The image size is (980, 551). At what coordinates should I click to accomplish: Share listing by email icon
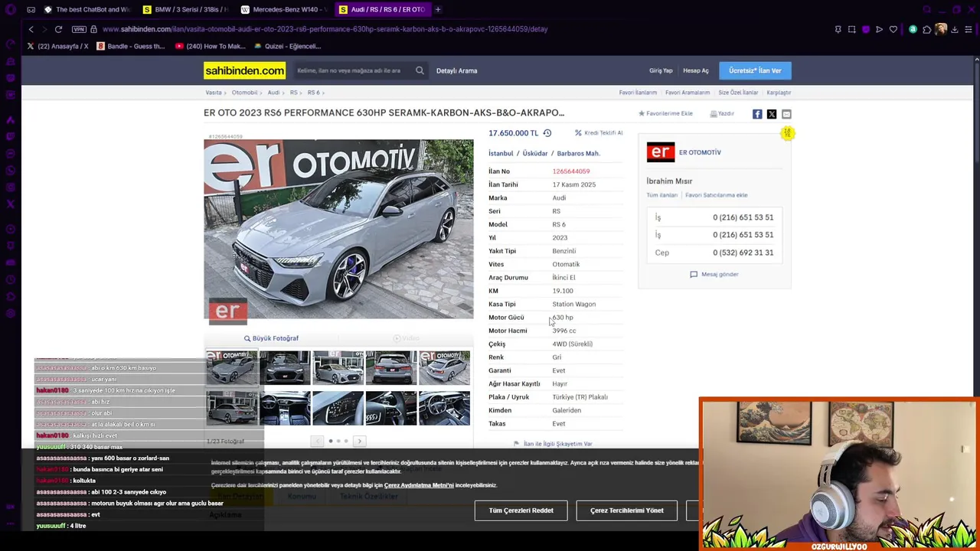(786, 114)
